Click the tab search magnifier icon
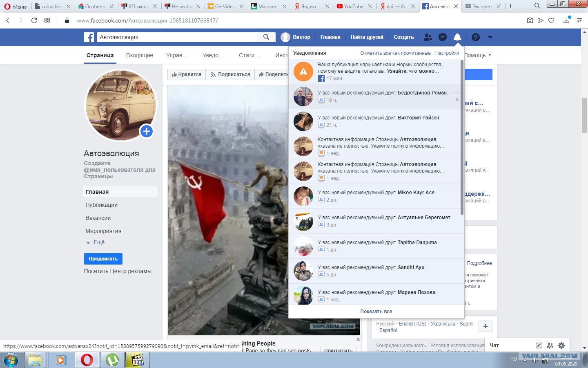The image size is (588, 368). point(537,6)
